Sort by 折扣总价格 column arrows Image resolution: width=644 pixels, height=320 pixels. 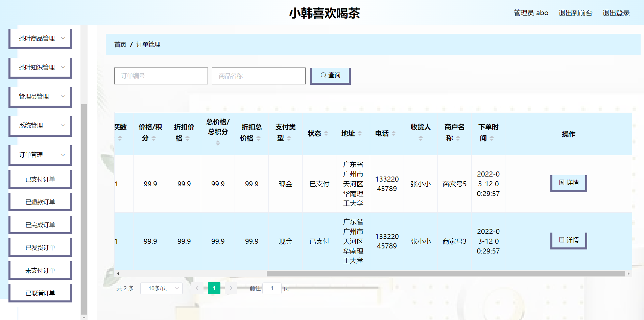[x=259, y=138]
